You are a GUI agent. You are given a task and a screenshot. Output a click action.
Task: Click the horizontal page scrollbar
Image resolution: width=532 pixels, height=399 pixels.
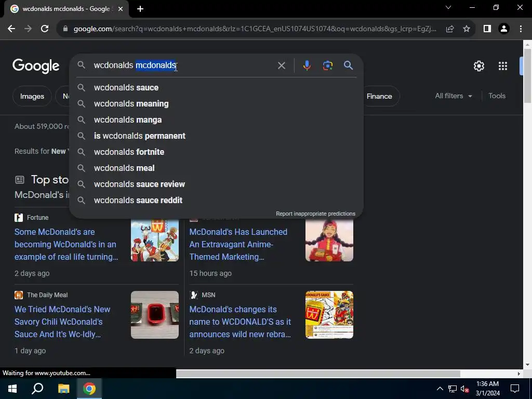(x=318, y=374)
